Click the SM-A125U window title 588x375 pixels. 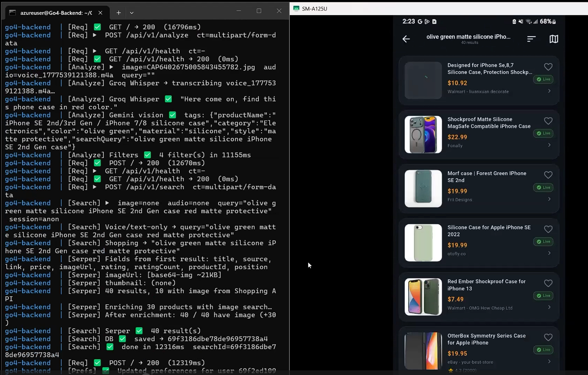click(314, 8)
